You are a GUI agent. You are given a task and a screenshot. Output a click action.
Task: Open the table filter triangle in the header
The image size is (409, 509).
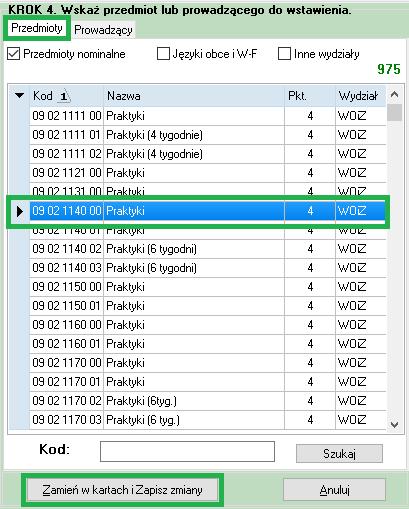coord(19,96)
